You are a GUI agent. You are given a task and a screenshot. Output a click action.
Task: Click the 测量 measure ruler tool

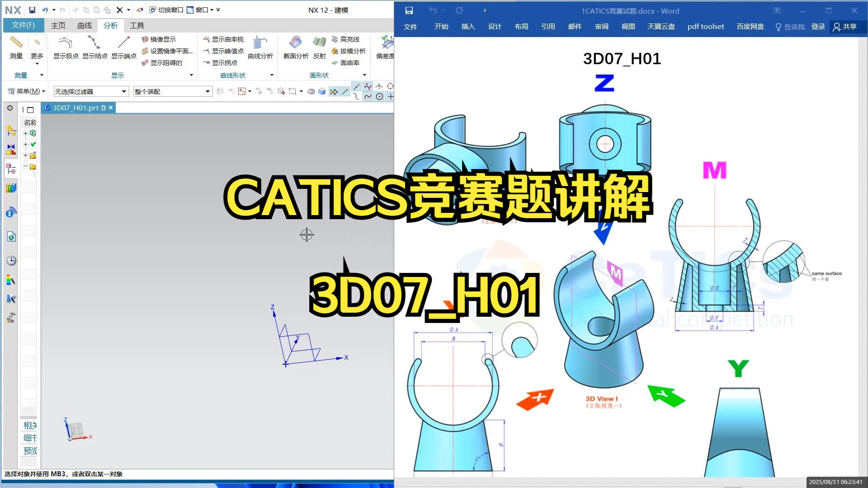click(16, 47)
